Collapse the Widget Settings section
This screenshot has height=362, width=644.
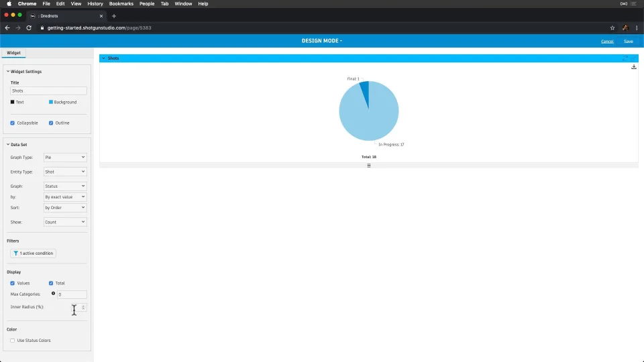pyautogui.click(x=8, y=72)
